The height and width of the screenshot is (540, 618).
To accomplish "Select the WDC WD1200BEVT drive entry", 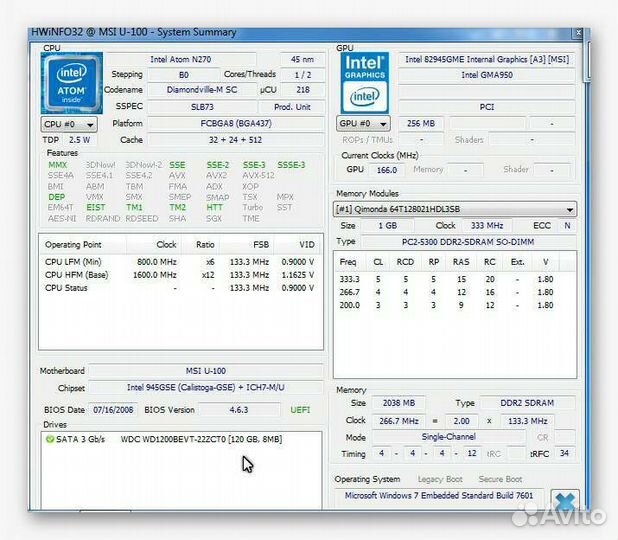I will [181, 439].
